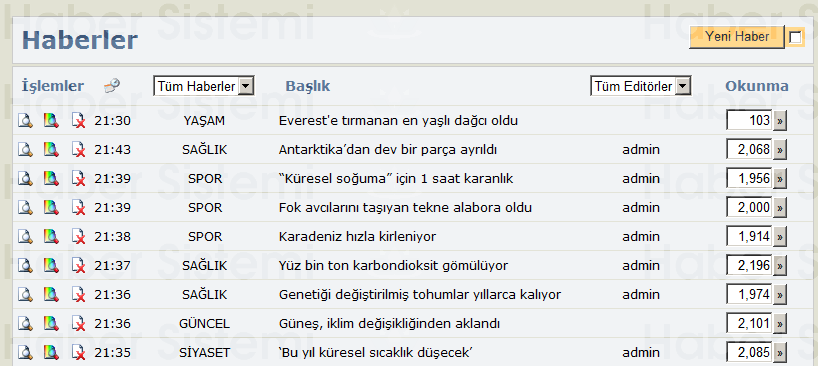Delete the 'Fok avcılarını taşıyan tekne' news
818x366 pixels.
(78, 208)
